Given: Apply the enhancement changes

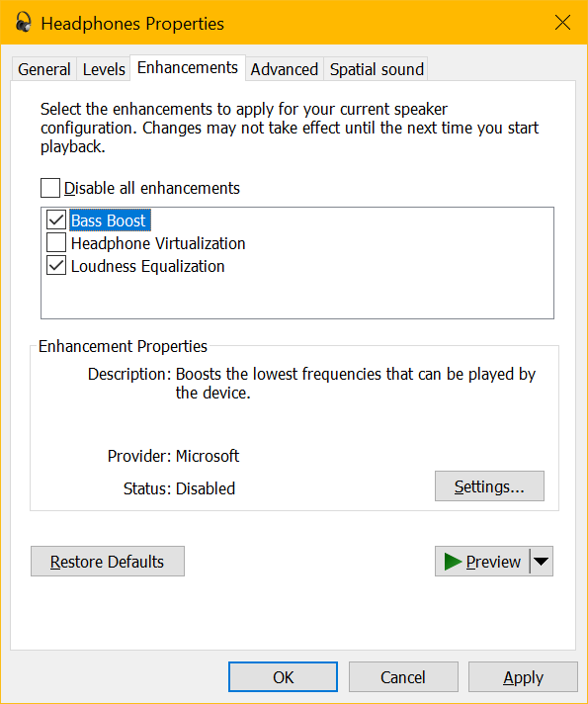Looking at the screenshot, I should pyautogui.click(x=523, y=677).
